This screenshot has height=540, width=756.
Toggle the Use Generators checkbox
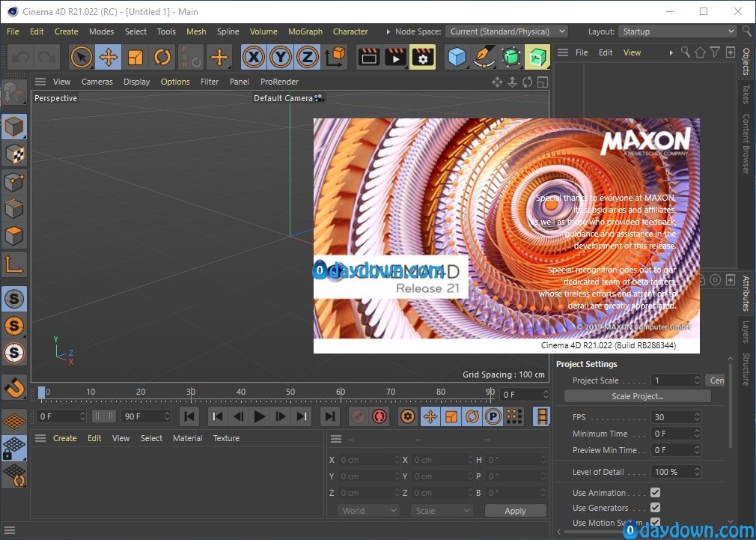(x=655, y=508)
